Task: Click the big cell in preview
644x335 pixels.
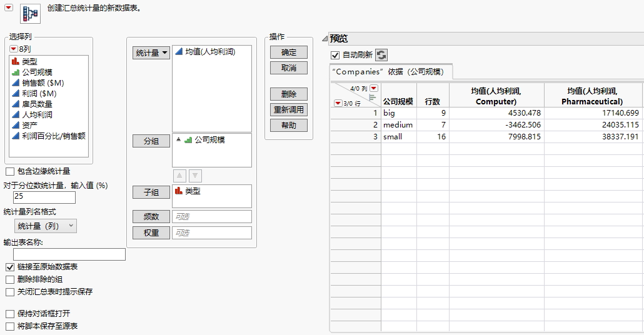Action: [399, 113]
